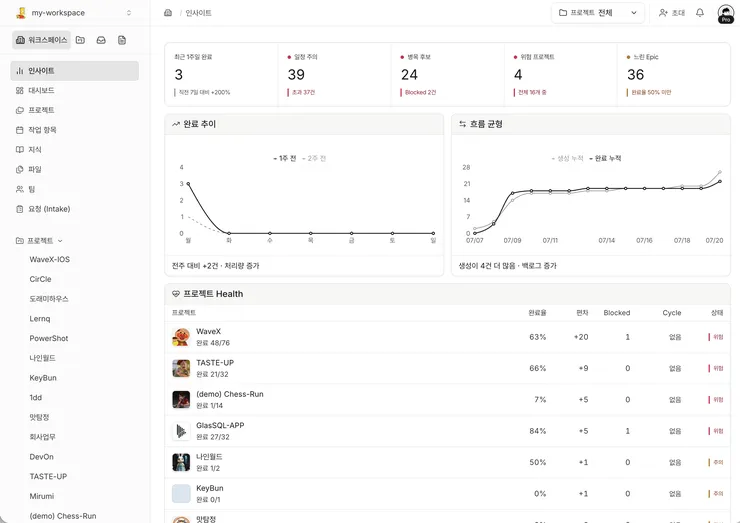Image resolution: width=740 pixels, height=523 pixels.
Task: Open the my-workspace switcher
Action: click(x=74, y=13)
